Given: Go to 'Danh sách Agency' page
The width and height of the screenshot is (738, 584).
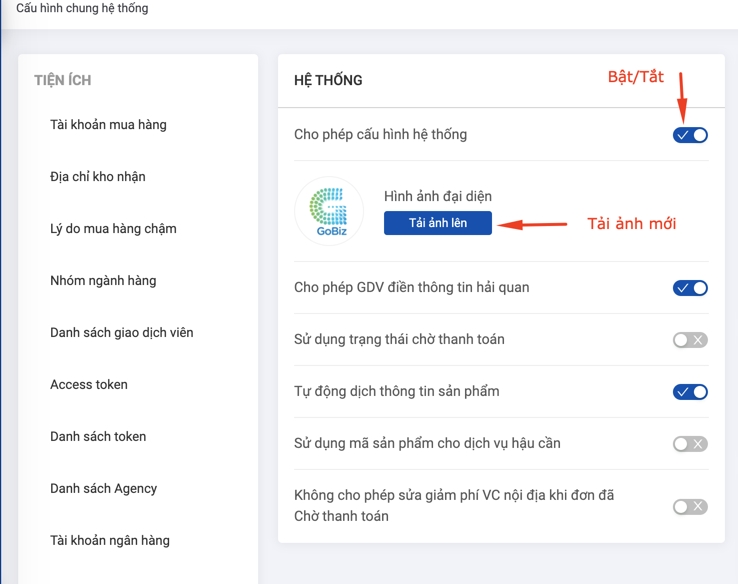Looking at the screenshot, I should [104, 488].
